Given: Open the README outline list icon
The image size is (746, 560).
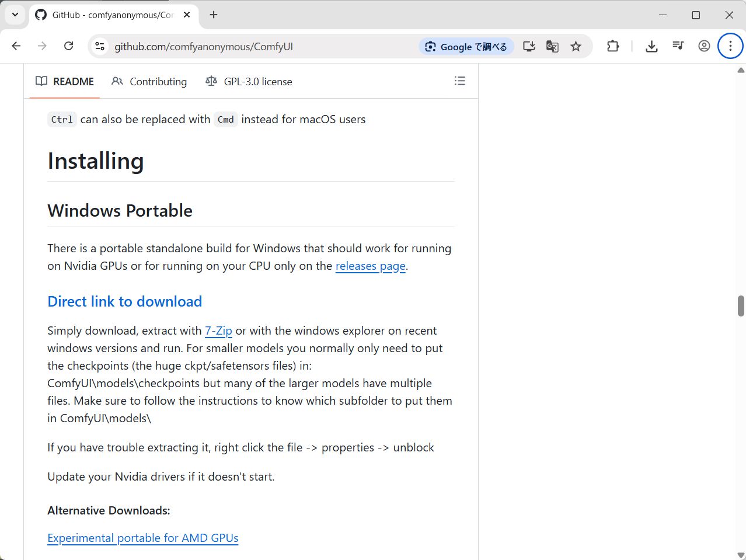Looking at the screenshot, I should (460, 81).
